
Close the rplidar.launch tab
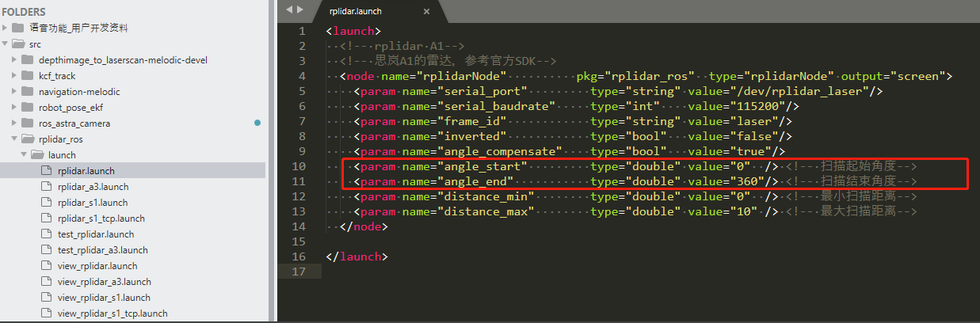coord(427,12)
